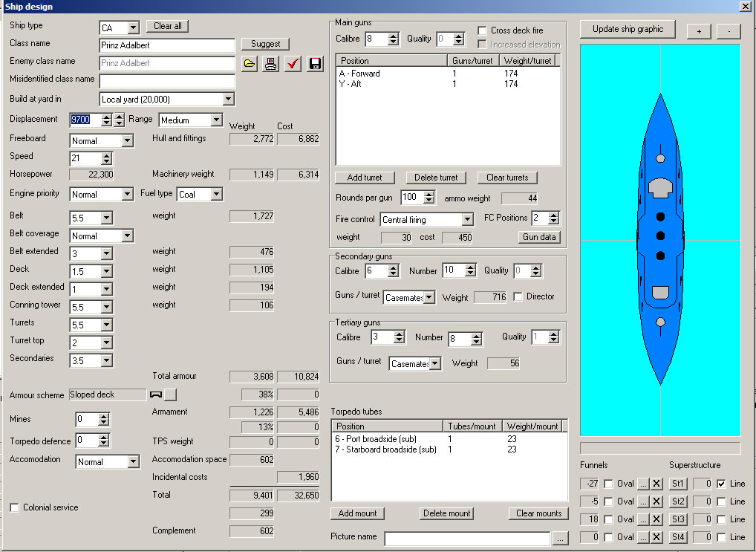
Task: Add a main gun turret
Action: (365, 178)
